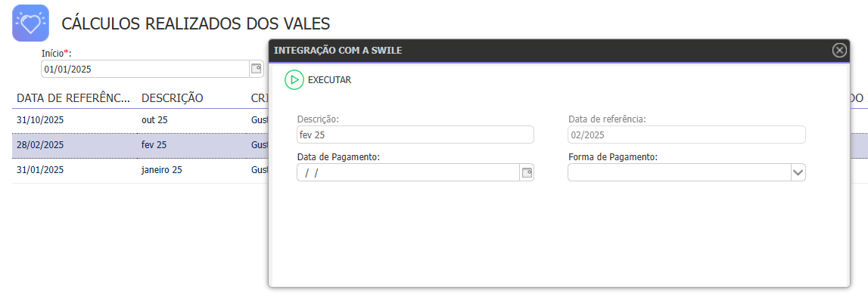Click the Início date field 01/01/2025

(x=145, y=69)
